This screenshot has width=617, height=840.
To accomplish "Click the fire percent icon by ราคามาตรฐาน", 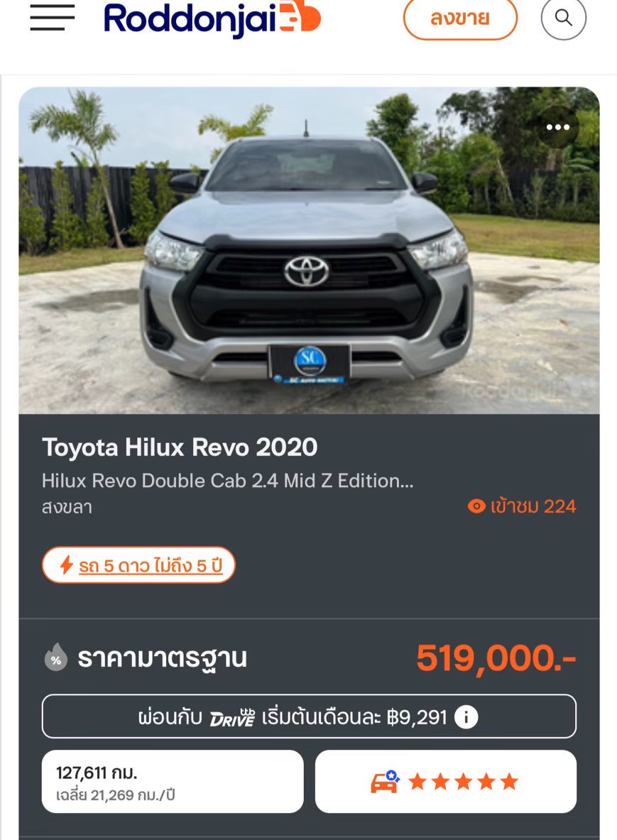I will click(x=55, y=658).
